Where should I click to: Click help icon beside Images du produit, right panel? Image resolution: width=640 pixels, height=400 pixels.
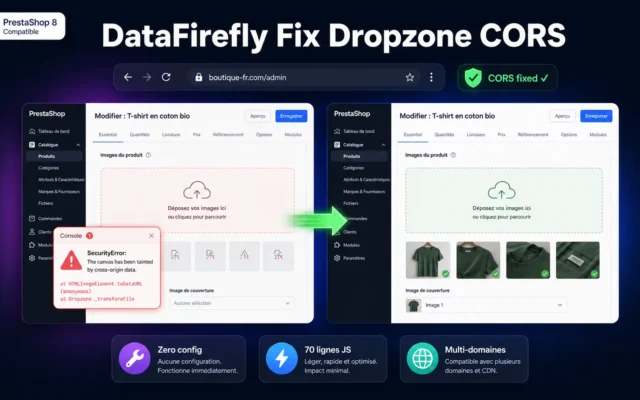click(453, 155)
